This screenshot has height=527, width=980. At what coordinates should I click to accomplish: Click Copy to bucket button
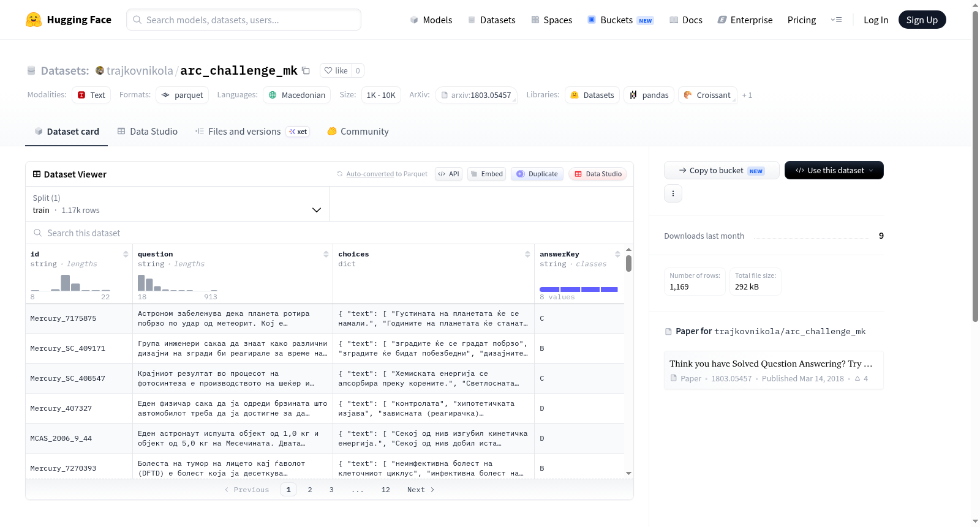722,170
